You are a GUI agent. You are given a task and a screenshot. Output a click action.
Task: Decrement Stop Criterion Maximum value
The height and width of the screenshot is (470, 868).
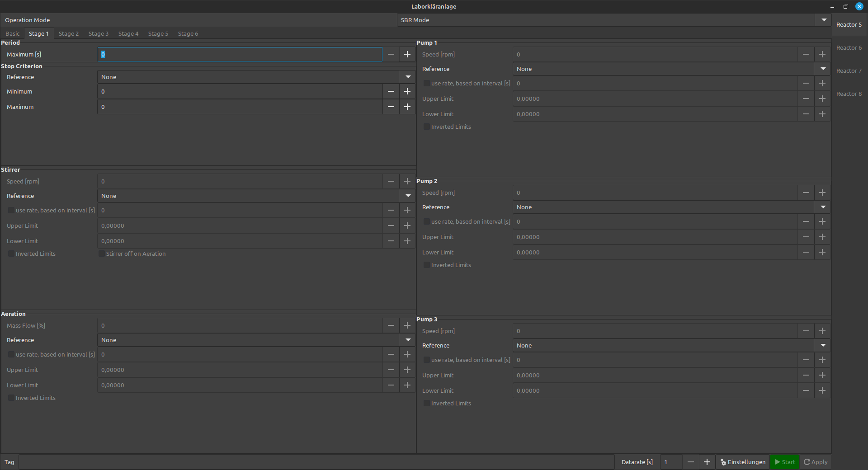tap(391, 107)
